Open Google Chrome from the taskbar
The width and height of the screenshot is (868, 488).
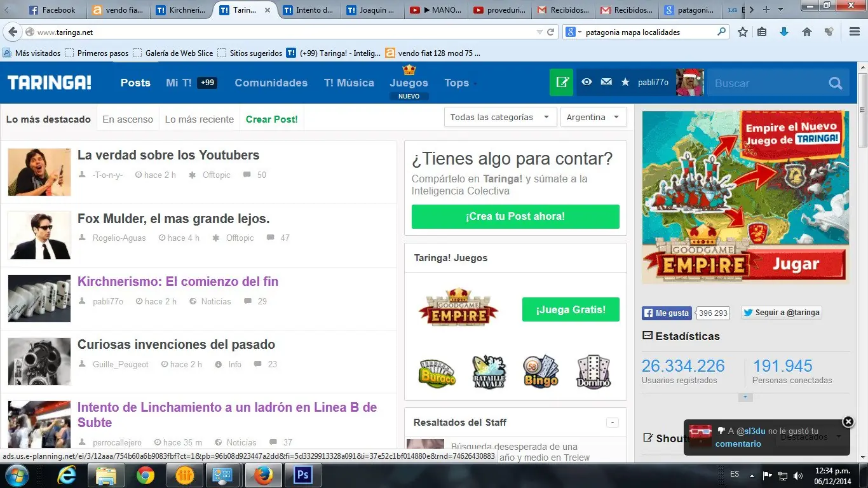(145, 475)
